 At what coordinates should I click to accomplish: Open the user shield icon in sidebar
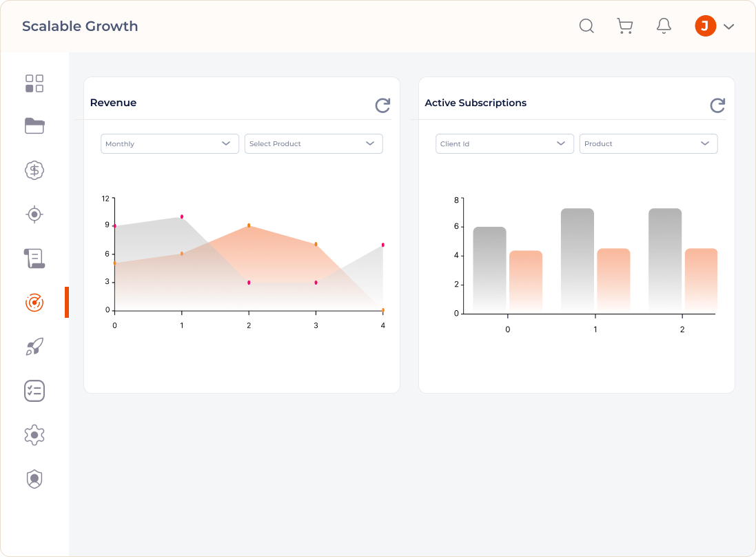point(34,479)
